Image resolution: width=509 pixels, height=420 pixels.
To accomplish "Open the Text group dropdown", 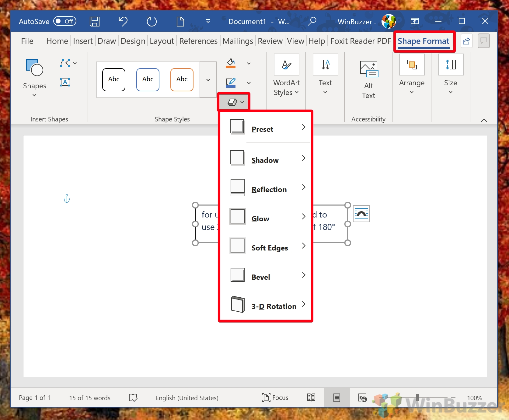I will tap(326, 75).
